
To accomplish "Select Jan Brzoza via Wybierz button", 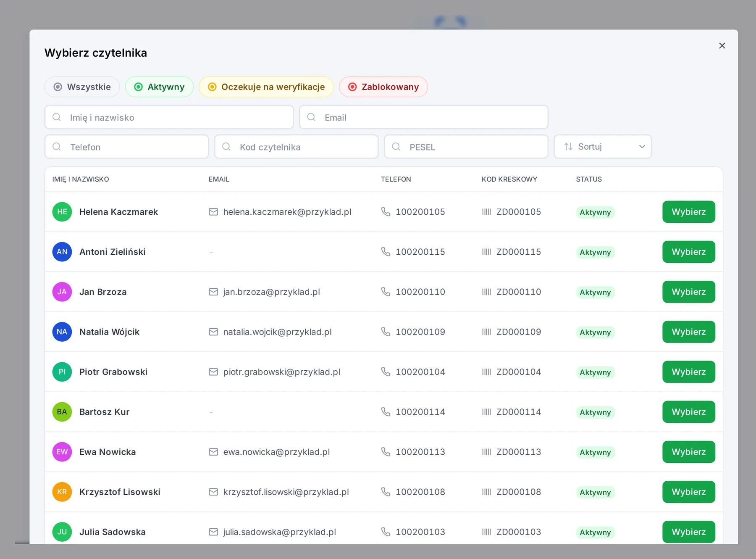I will click(x=689, y=292).
